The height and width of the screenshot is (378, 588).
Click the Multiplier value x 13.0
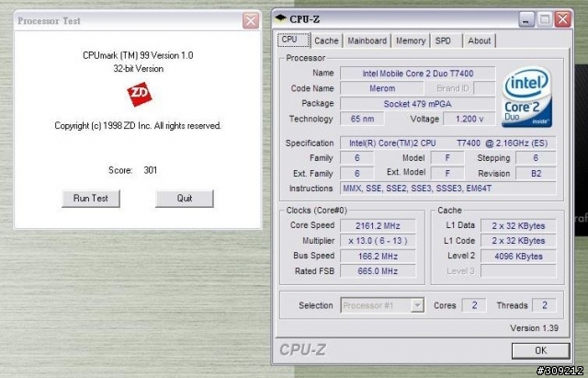pyautogui.click(x=378, y=241)
